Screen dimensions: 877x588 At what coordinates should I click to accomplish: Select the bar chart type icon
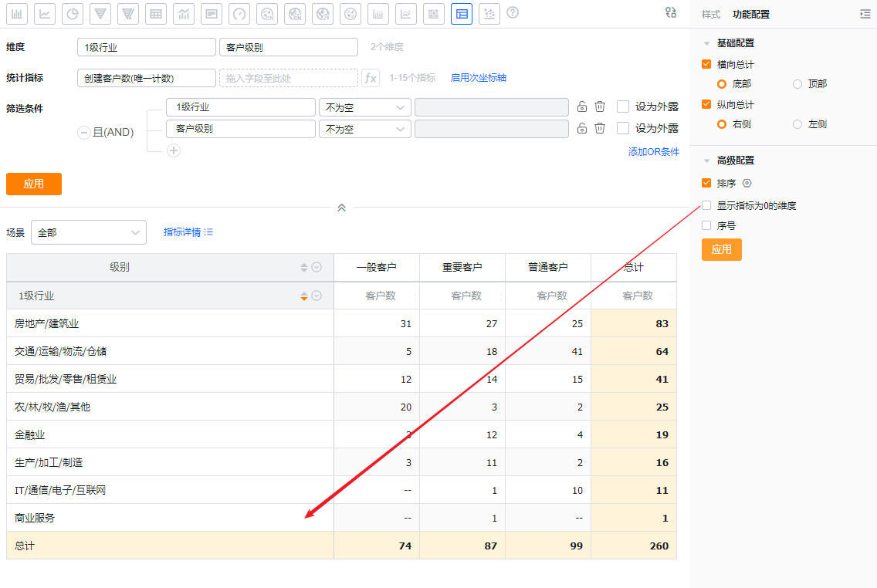coord(17,14)
